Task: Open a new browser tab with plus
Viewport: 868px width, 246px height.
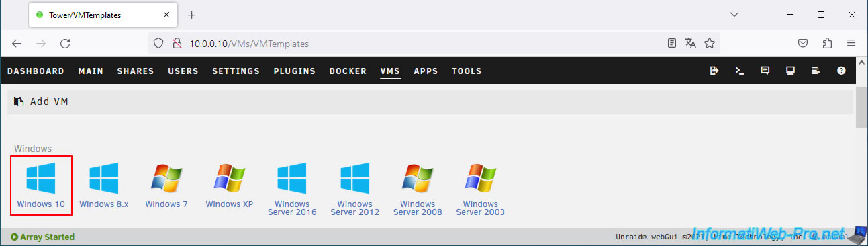Action: [x=191, y=15]
